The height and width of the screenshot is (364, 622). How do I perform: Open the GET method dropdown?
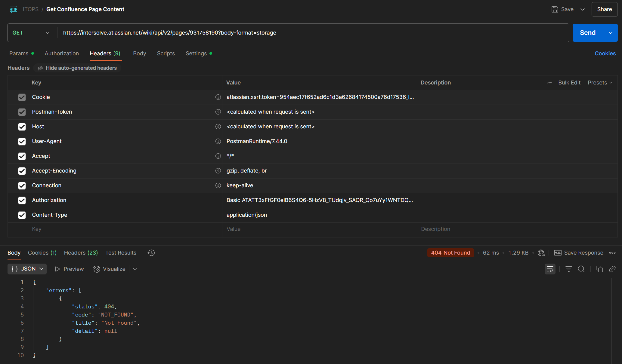[x=31, y=33]
